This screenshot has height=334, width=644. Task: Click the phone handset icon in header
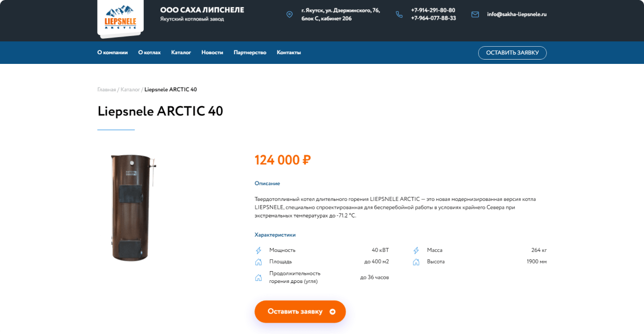click(399, 14)
